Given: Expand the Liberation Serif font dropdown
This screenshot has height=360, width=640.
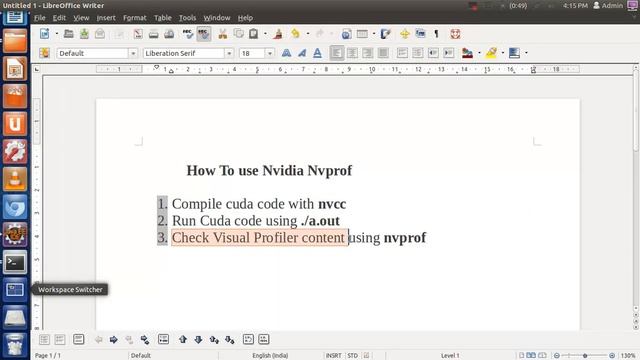Looking at the screenshot, I should click(x=229, y=53).
